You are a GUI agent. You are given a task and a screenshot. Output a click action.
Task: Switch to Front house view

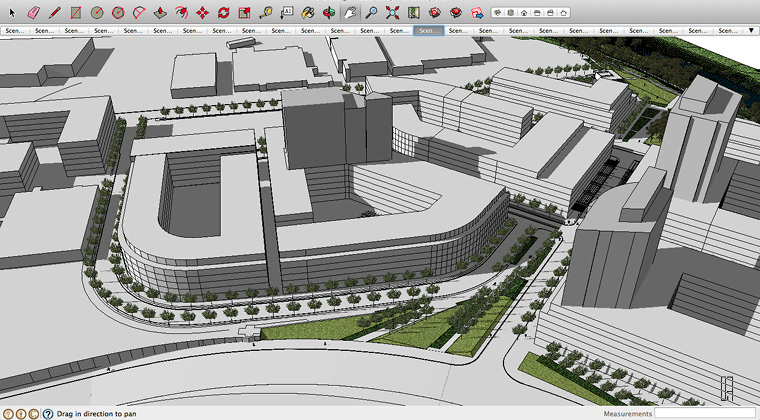[x=524, y=13]
